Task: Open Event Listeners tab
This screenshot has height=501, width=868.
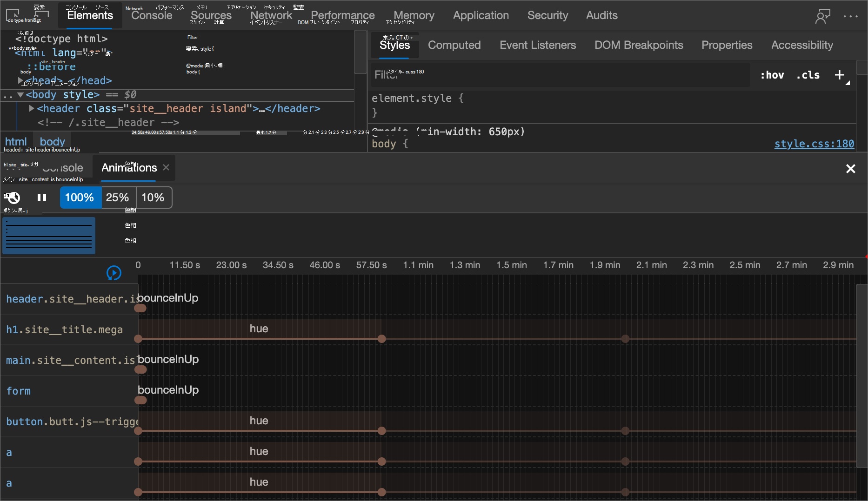Action: point(538,45)
